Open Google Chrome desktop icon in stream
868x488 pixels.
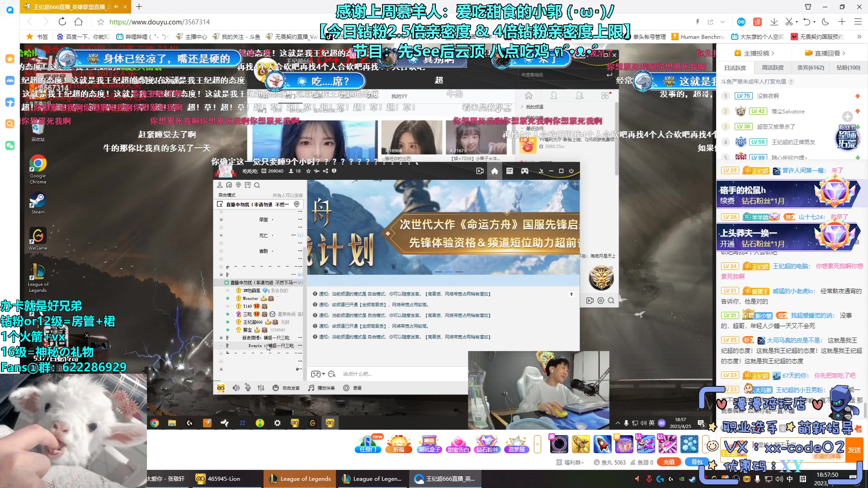(38, 169)
